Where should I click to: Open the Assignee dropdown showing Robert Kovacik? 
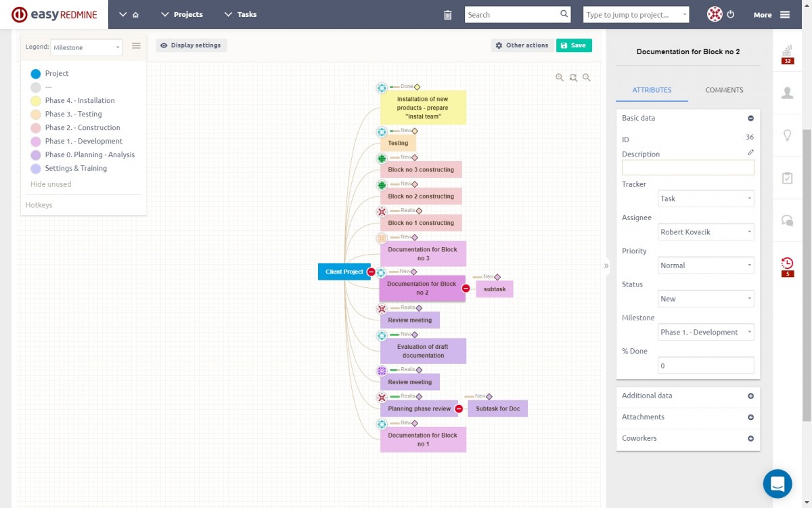[x=706, y=232]
